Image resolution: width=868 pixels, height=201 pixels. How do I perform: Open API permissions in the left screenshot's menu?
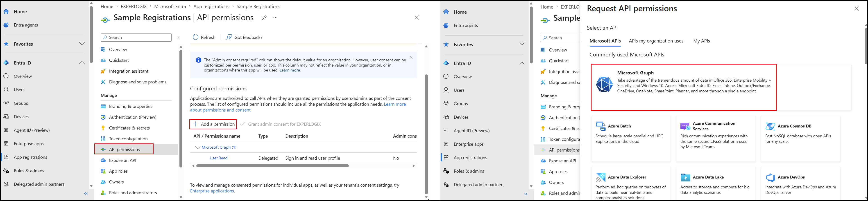coord(124,149)
